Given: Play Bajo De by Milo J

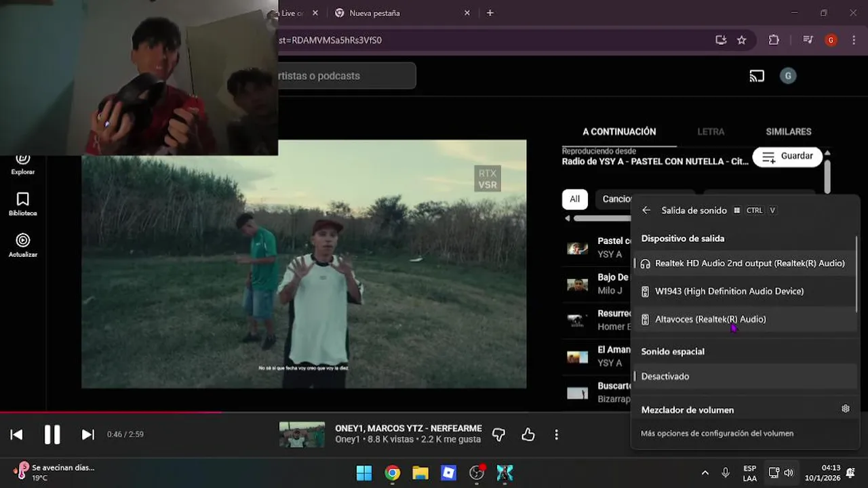Looking at the screenshot, I should click(x=597, y=284).
